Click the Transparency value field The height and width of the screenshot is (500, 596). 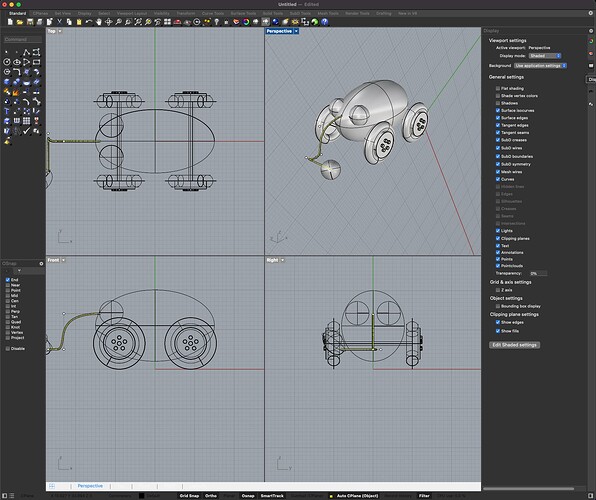pyautogui.click(x=539, y=273)
